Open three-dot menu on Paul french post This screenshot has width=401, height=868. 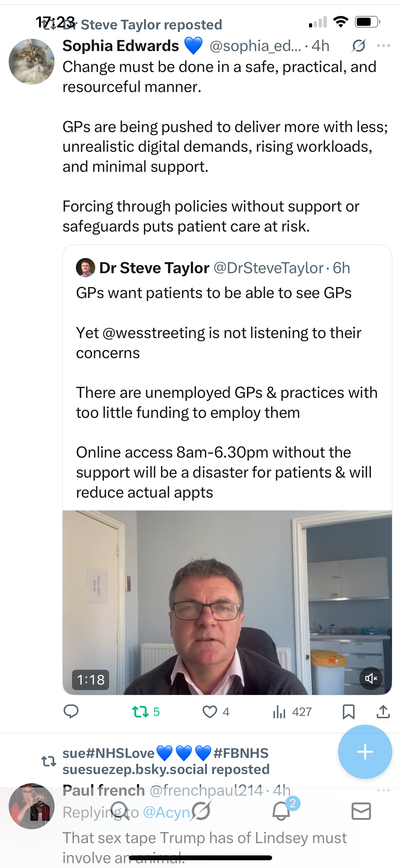pos(384,790)
